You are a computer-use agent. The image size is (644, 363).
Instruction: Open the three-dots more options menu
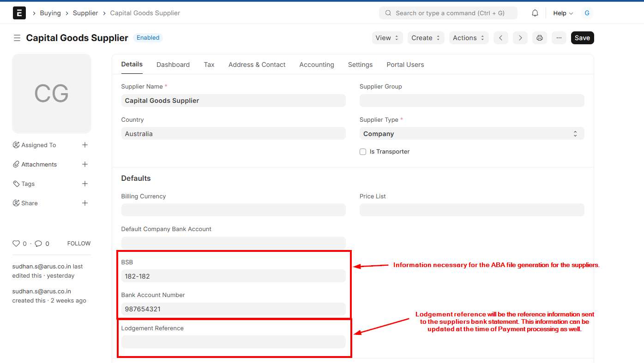coord(559,38)
